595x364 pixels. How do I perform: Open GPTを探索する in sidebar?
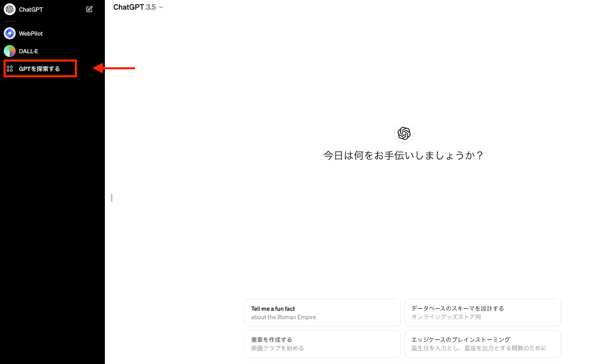40,68
